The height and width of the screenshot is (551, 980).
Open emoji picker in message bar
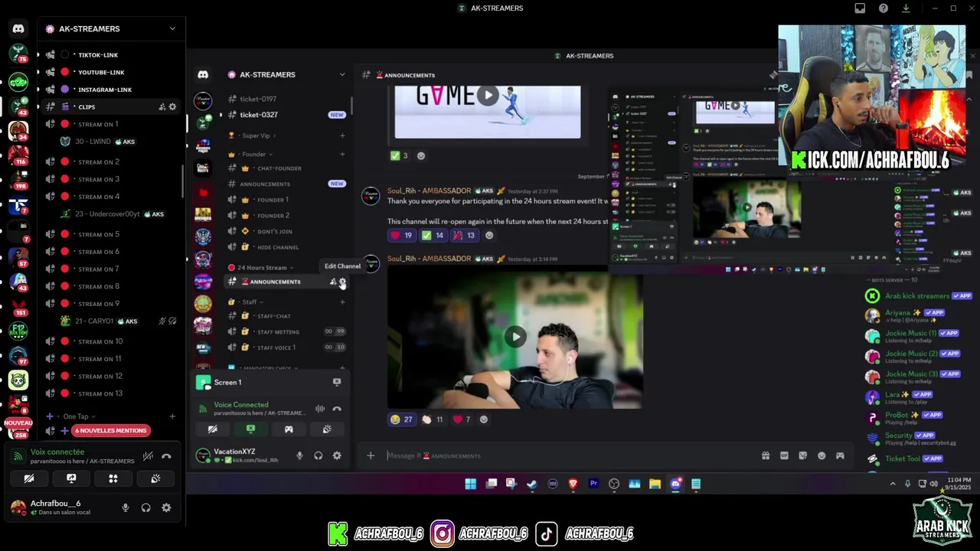822,455
